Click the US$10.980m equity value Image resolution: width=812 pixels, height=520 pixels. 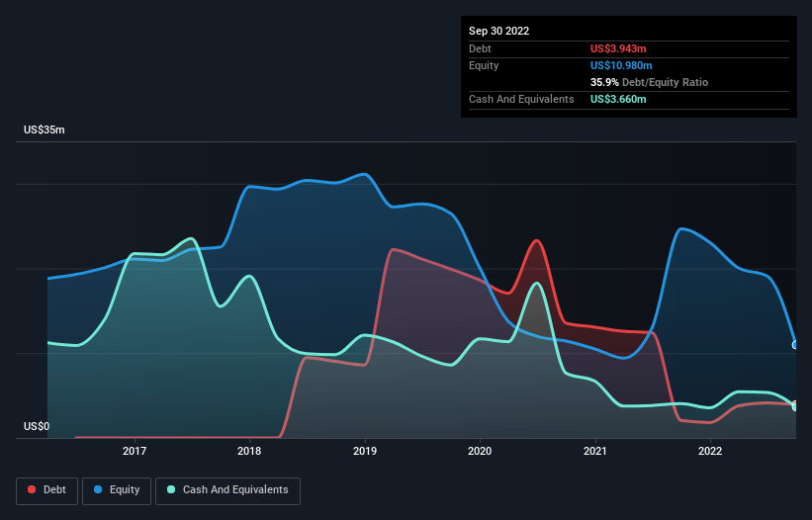pyautogui.click(x=621, y=65)
